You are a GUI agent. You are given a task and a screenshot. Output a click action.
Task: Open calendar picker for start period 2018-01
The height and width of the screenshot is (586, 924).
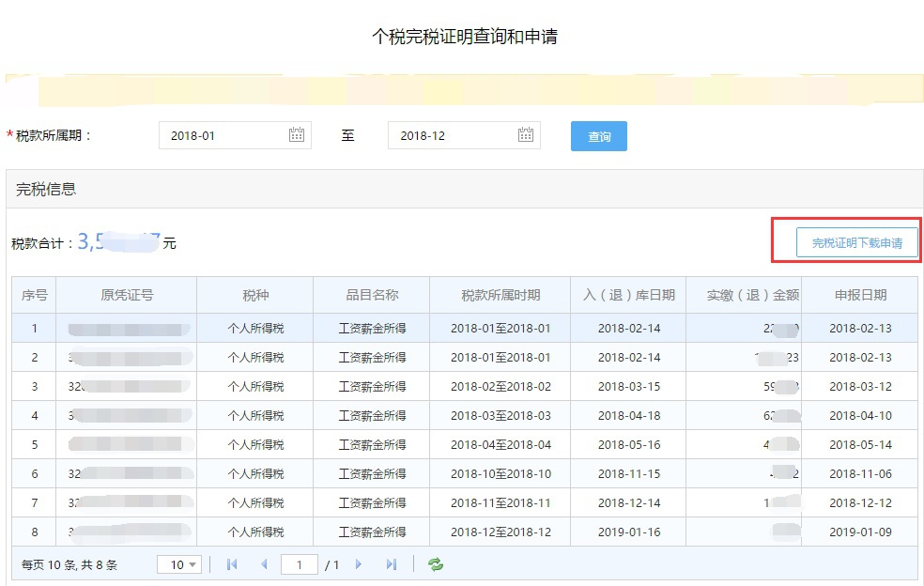tap(297, 135)
